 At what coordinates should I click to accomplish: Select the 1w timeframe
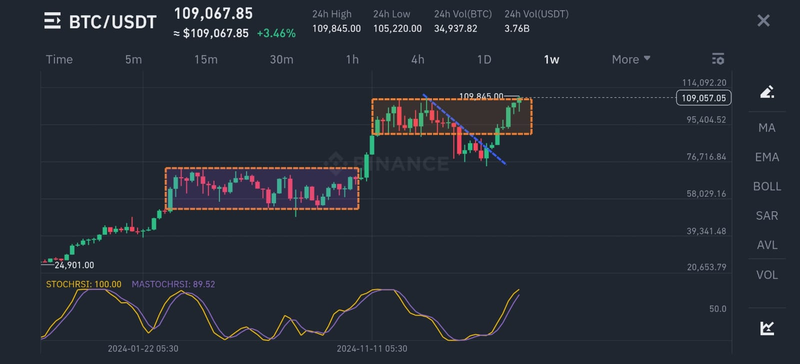(552, 60)
